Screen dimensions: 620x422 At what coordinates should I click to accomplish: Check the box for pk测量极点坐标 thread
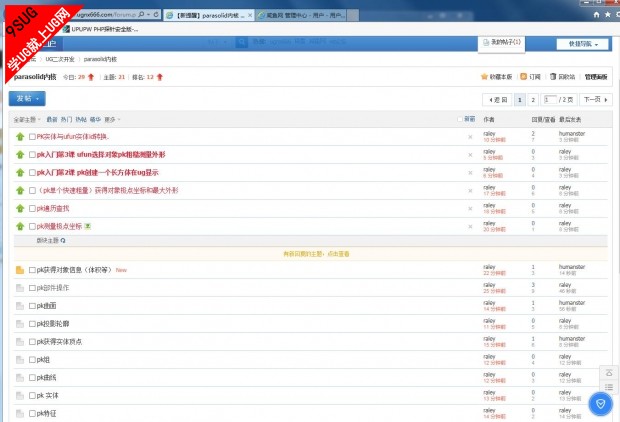pyautogui.click(x=32, y=226)
